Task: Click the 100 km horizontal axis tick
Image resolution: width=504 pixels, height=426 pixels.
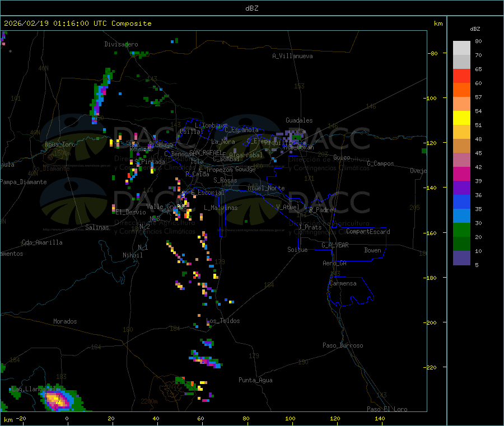Action: click(290, 418)
